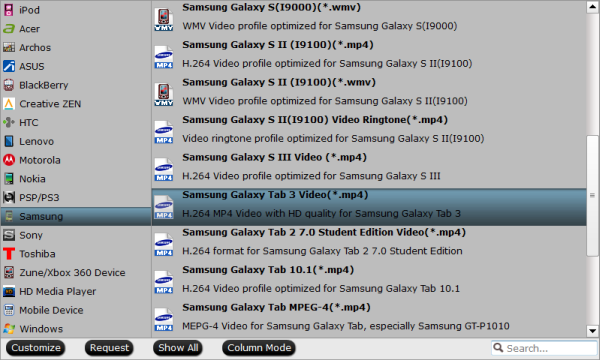Click WMV icon for Galaxy S II (I9100)
The height and width of the screenshot is (360, 600).
(164, 94)
